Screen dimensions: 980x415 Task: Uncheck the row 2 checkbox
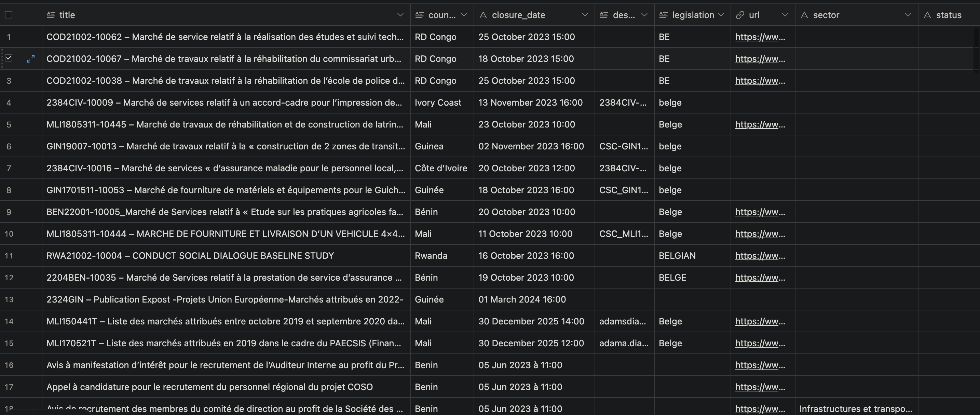pos(9,58)
